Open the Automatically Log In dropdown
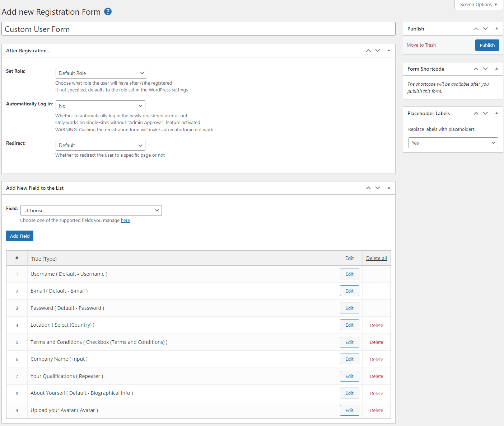Viewport: 504px width, 426px height. 101,106
